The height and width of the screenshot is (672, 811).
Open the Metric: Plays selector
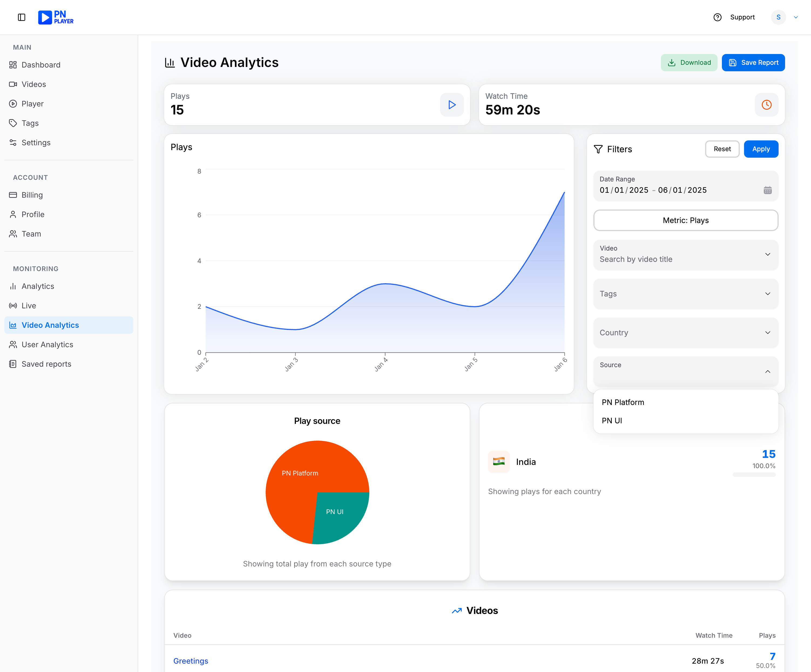click(x=685, y=220)
